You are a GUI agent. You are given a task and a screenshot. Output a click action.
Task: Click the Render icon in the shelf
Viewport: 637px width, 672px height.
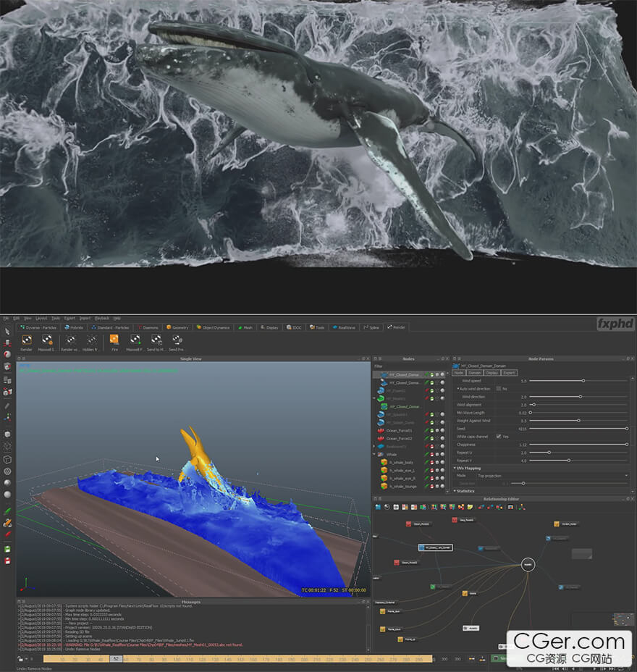[x=26, y=339]
